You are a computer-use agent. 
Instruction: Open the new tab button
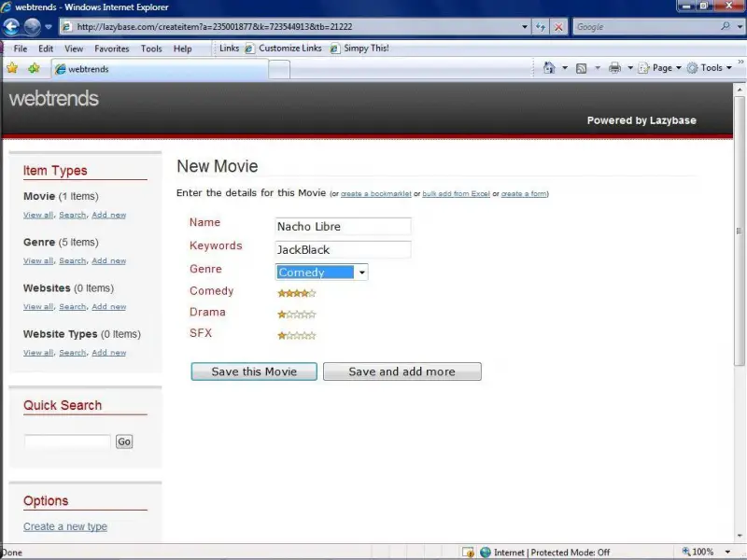coord(279,69)
